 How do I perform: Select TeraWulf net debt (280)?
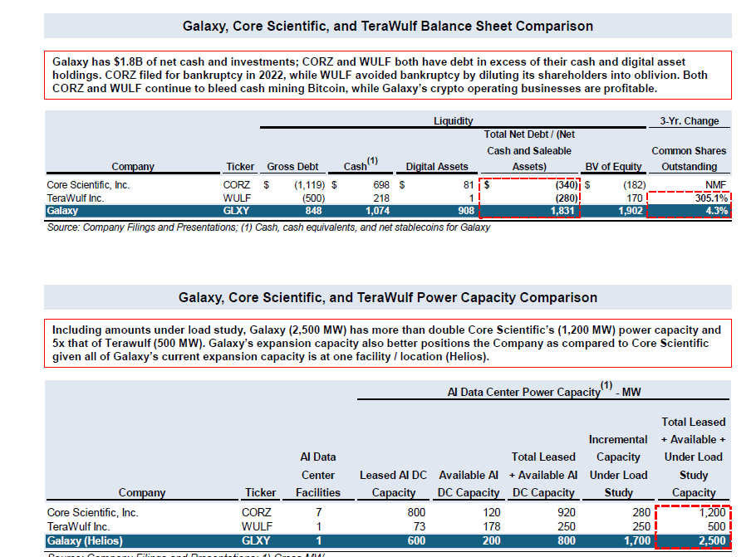567,198
